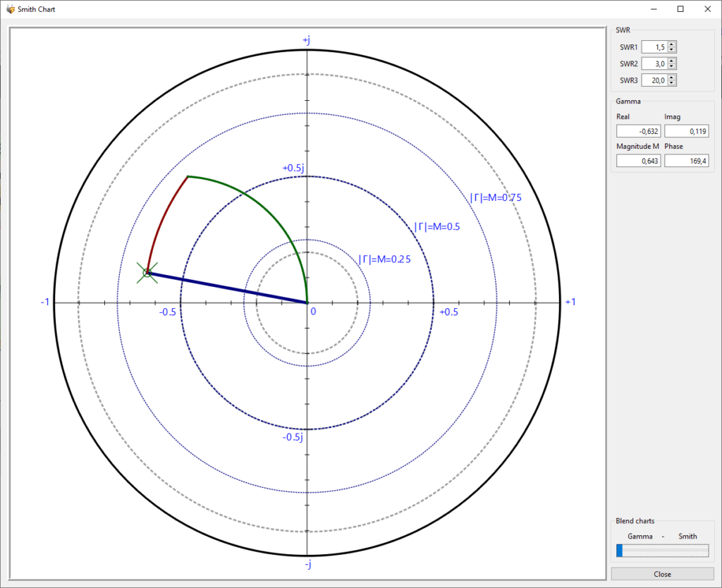This screenshot has width=722, height=588.
Task: Decrease SWR1 value with the down arrow
Action: [x=672, y=50]
